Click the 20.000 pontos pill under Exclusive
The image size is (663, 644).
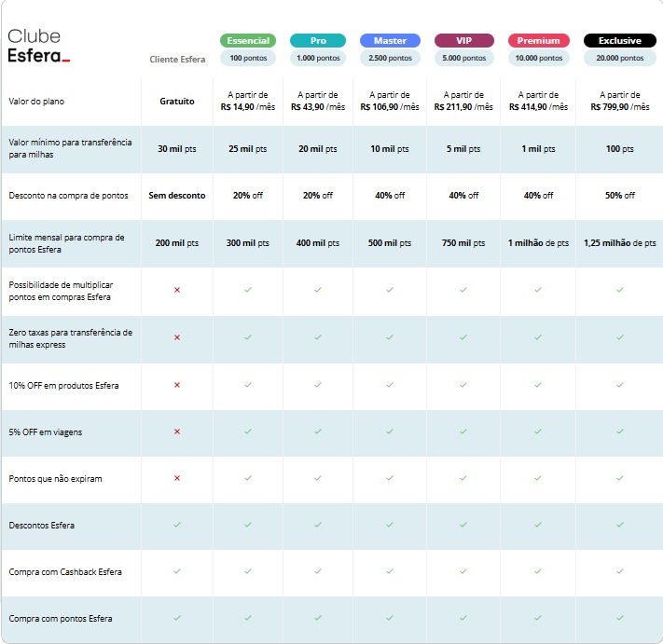click(x=619, y=58)
